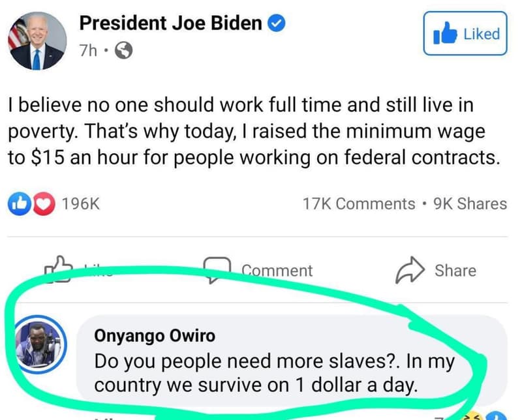Open President Joe Biden's page via name

click(170, 23)
